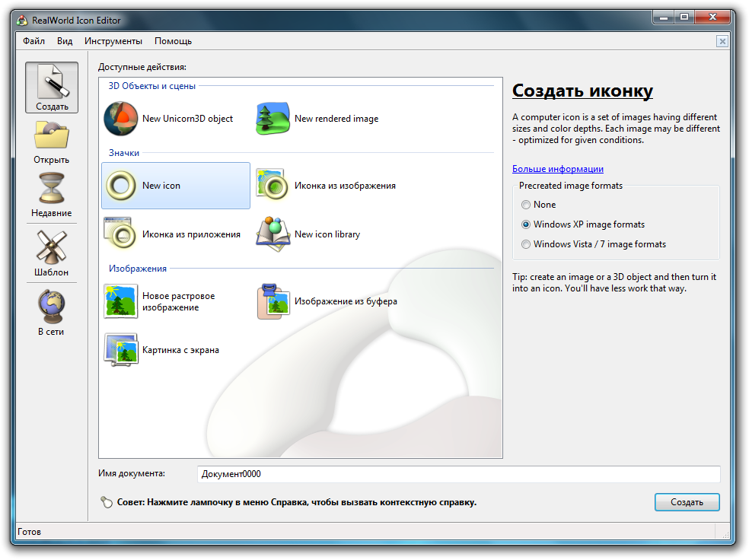Viewport: 749px width, 560px height.
Task: Choose the New rendered image icon
Action: (273, 119)
